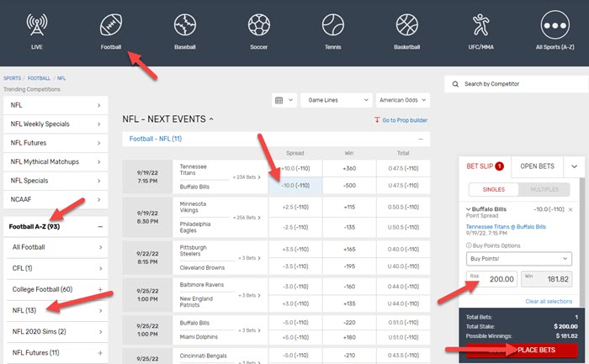Open the calendar date picker dropdown
This screenshot has height=364, width=589.
pyautogui.click(x=284, y=100)
